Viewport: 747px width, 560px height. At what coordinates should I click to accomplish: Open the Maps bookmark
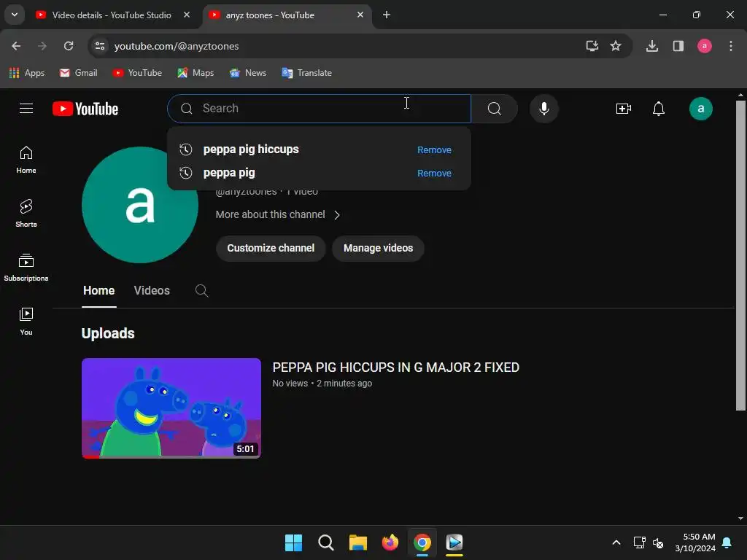pos(196,73)
